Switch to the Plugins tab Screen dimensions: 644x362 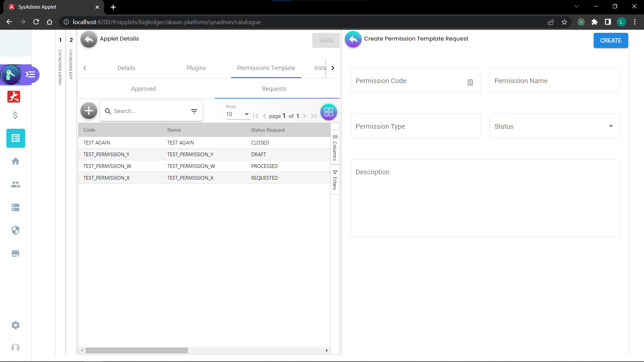196,68
